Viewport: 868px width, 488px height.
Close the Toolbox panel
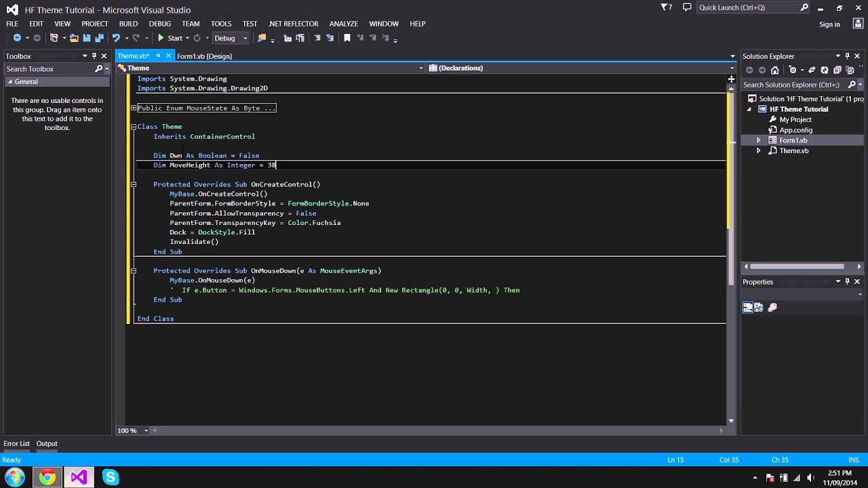tap(104, 56)
